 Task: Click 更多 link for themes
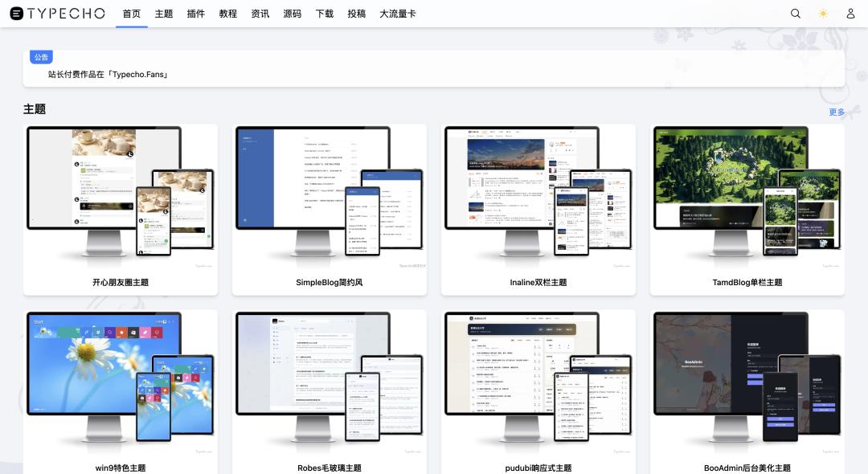[x=837, y=112]
